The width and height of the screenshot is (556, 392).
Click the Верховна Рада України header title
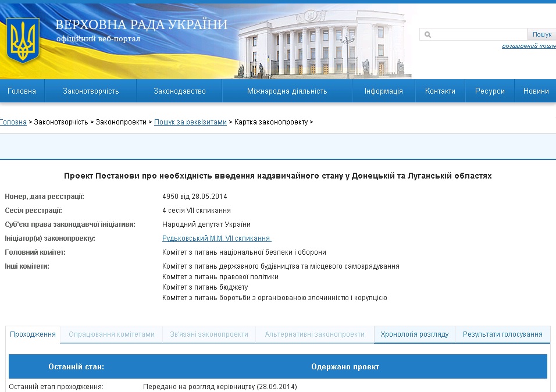click(x=141, y=24)
